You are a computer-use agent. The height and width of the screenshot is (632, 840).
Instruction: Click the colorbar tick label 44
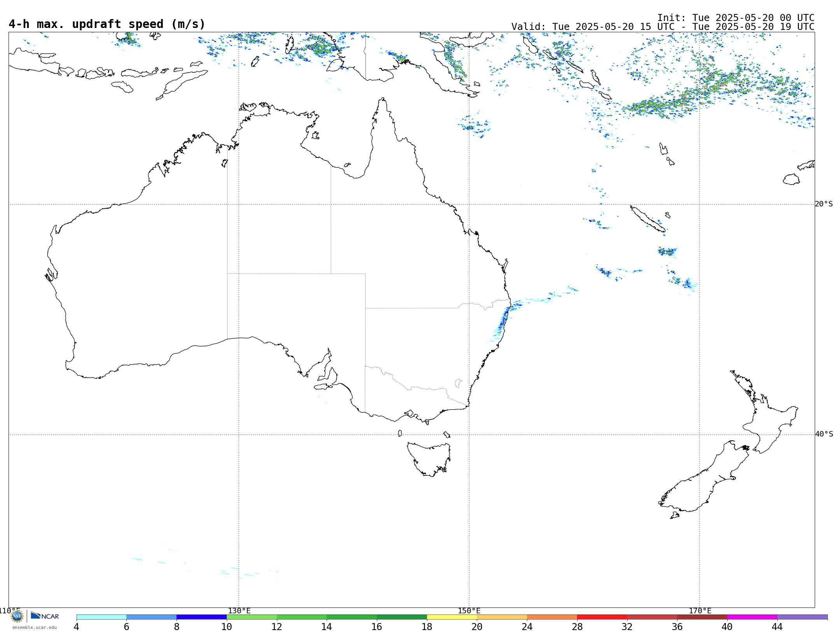(777, 627)
